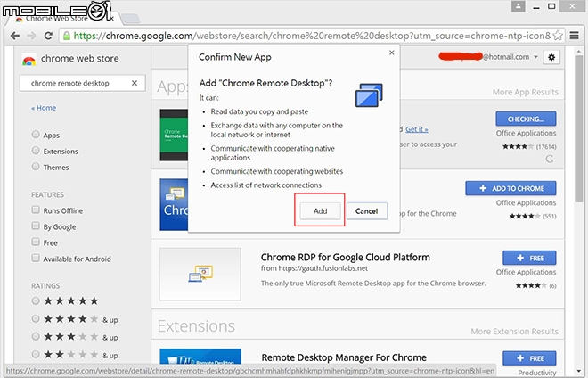Click the (17614) ratings count
The image size is (588, 378).
[546, 147]
